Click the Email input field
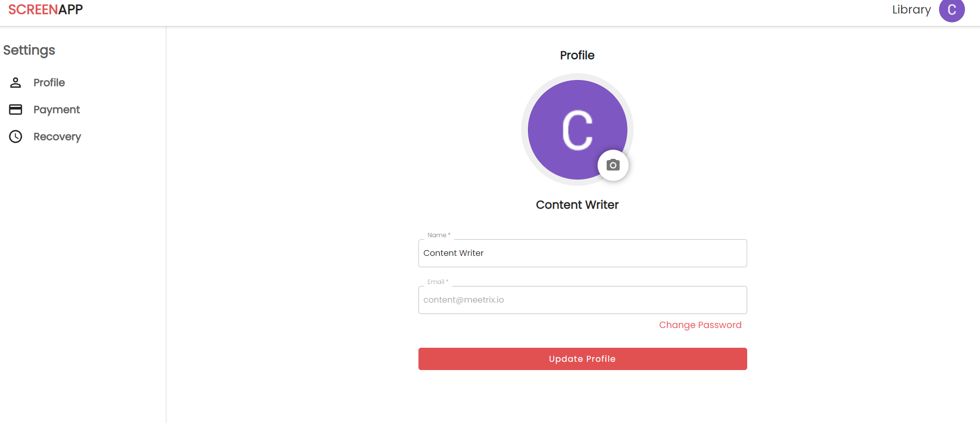Viewport: 980px width, 423px height. click(x=582, y=300)
